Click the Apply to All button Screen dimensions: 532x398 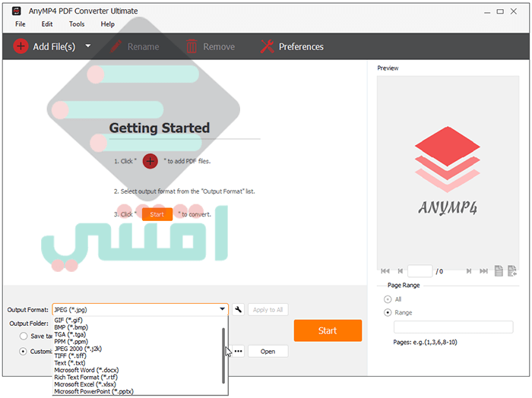[268, 310]
